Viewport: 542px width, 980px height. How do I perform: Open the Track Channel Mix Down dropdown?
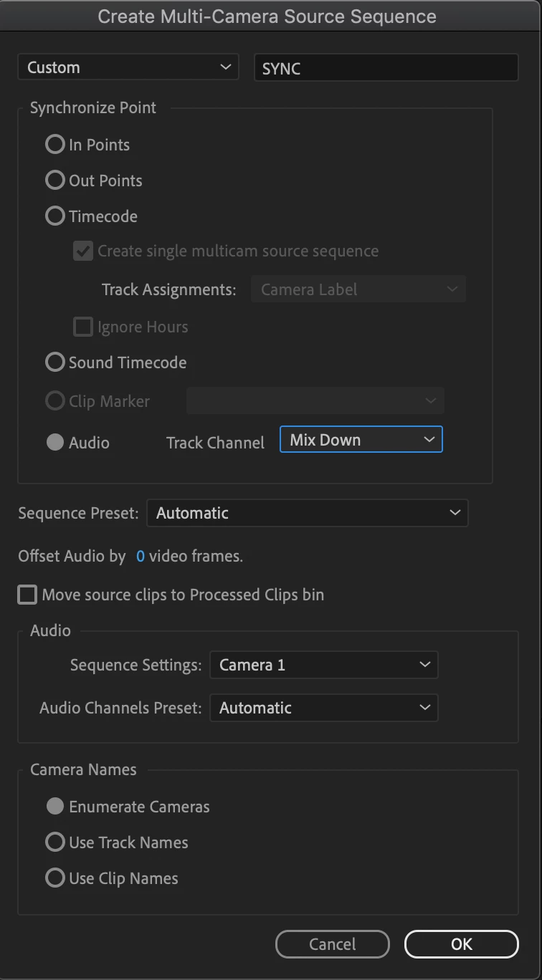coord(361,440)
